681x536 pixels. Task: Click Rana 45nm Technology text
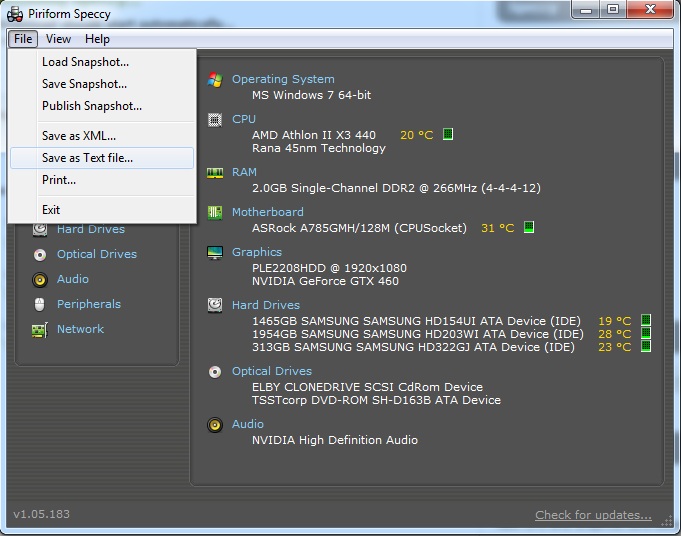[319, 148]
